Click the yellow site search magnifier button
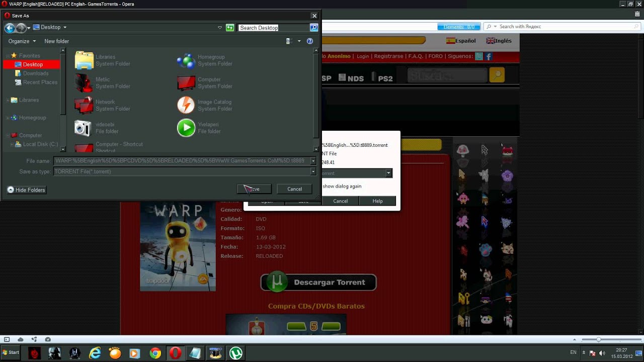The height and width of the screenshot is (362, 644). 497,75
